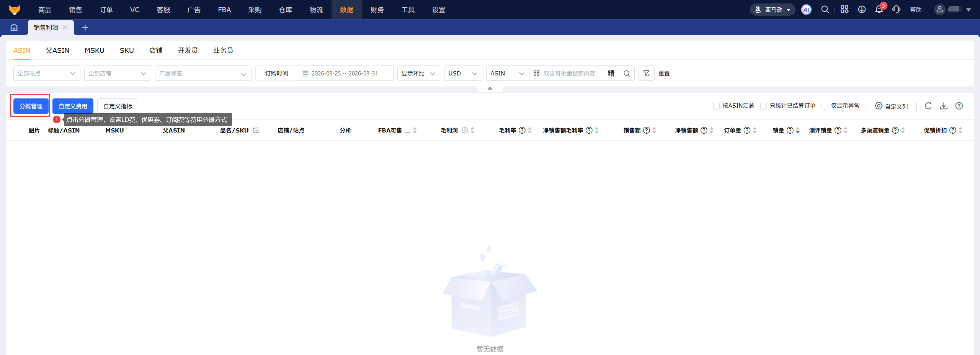Open the home tab icon
Screen dimensions: 980x355
[x=14, y=28]
